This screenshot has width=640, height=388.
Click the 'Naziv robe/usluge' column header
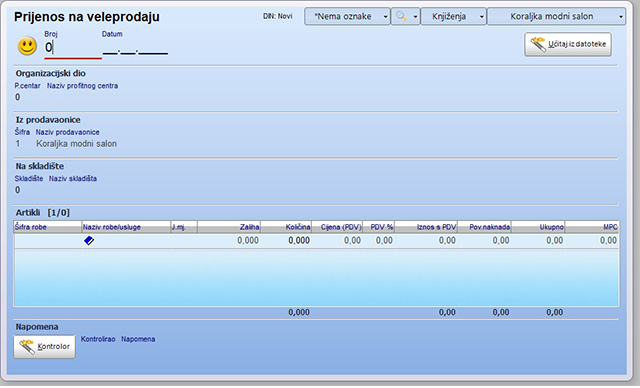126,227
